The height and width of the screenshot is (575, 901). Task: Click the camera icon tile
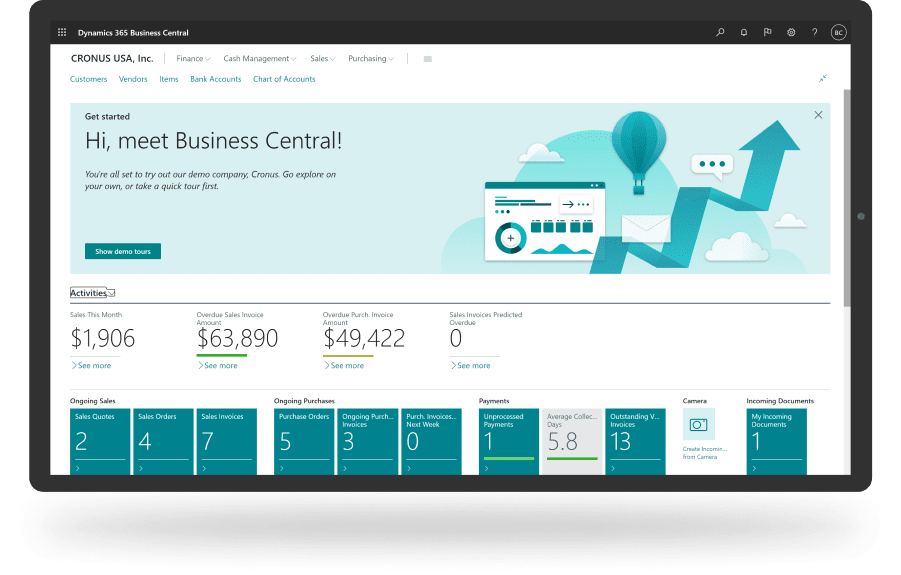[x=699, y=425]
